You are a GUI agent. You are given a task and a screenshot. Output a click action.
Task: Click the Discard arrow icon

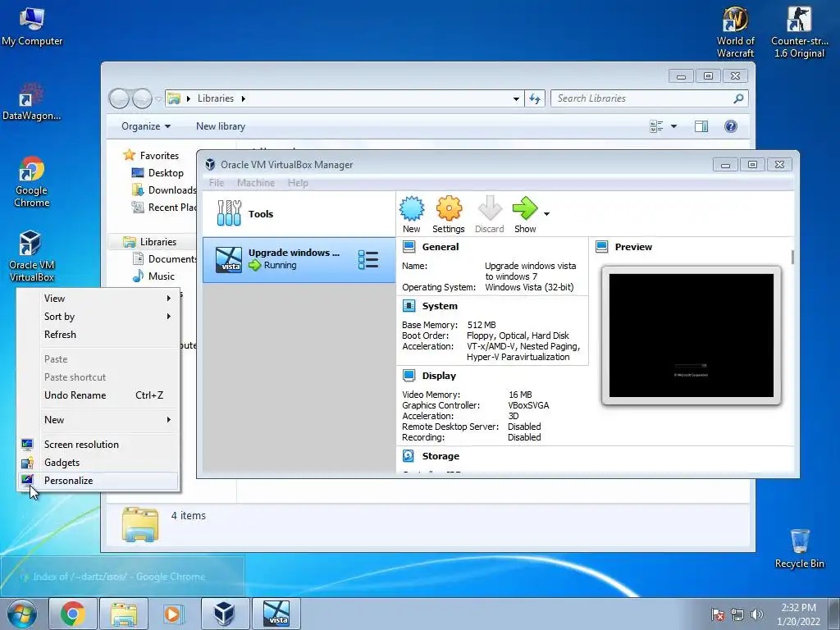point(489,209)
